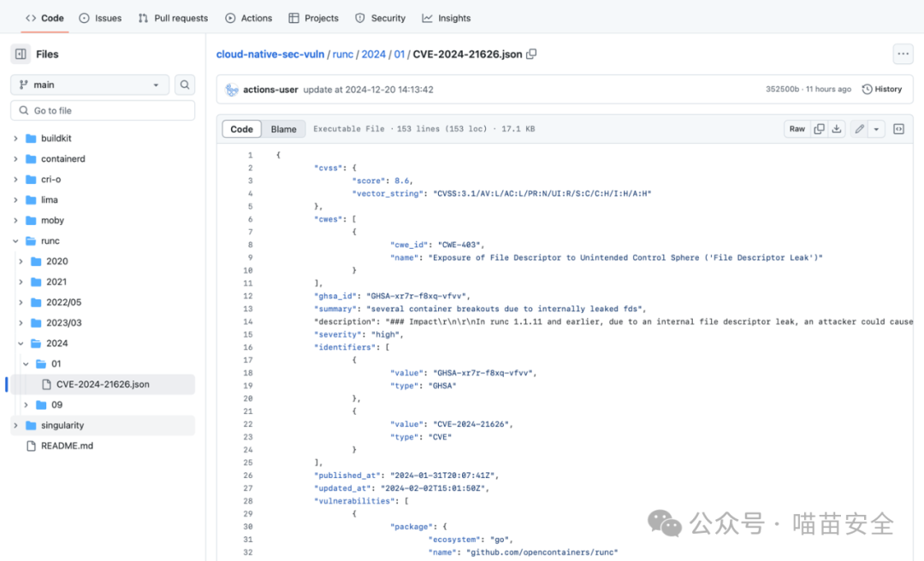Open the Pull requests tab
Viewport: 924px width, 561px height.
coord(173,18)
